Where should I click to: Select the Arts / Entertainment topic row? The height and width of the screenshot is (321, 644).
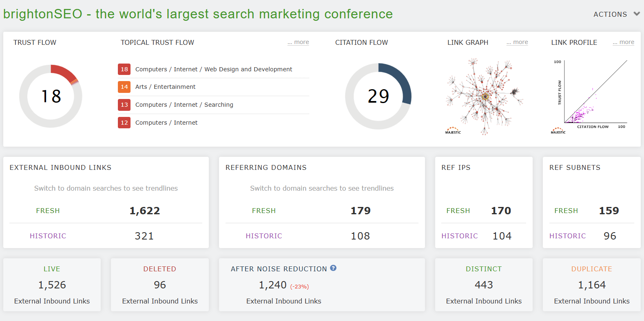213,87
